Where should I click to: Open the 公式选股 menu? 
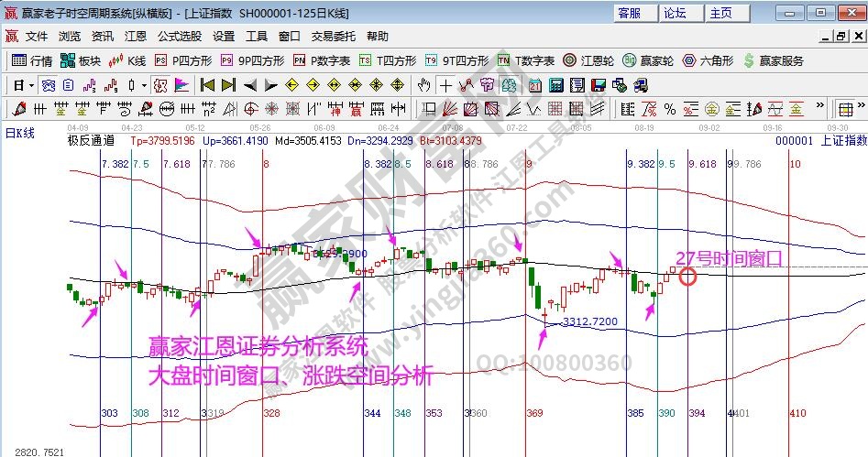point(180,37)
